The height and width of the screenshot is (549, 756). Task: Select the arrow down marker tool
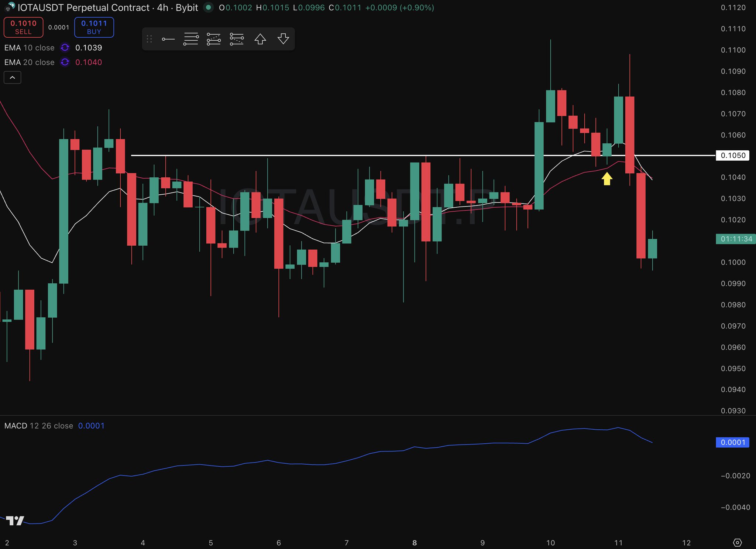283,39
